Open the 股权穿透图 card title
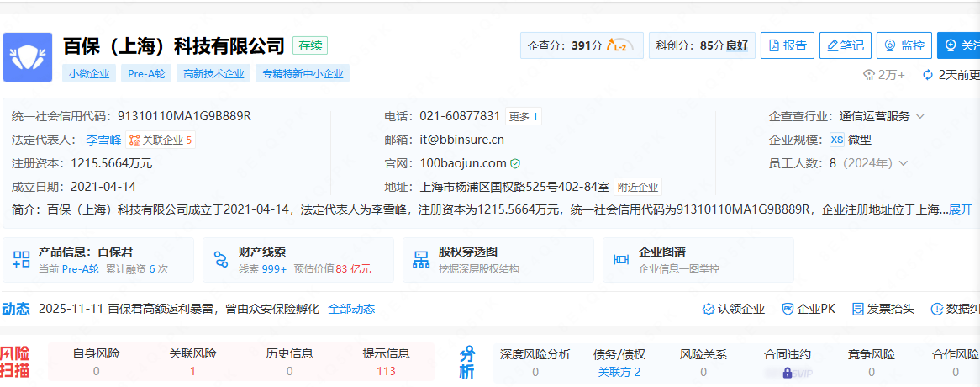980x387 pixels. (468, 252)
